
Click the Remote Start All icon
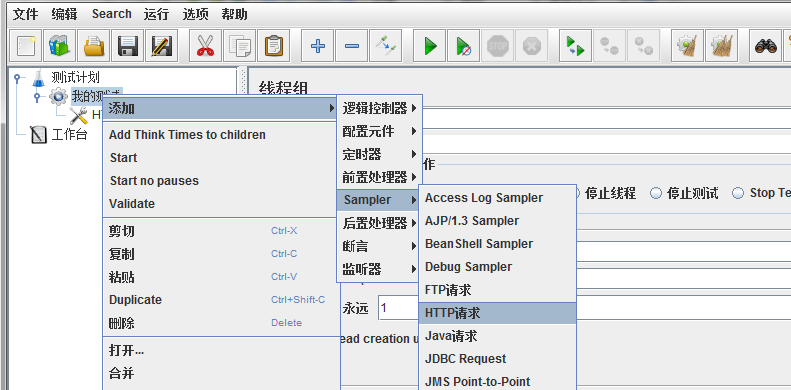(575, 46)
